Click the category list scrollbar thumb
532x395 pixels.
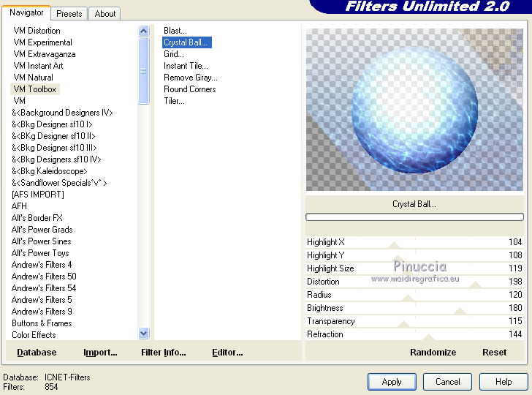click(144, 71)
